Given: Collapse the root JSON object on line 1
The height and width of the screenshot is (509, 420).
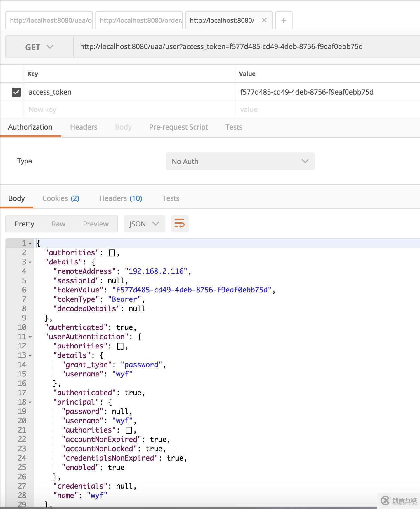Looking at the screenshot, I should (x=30, y=243).
